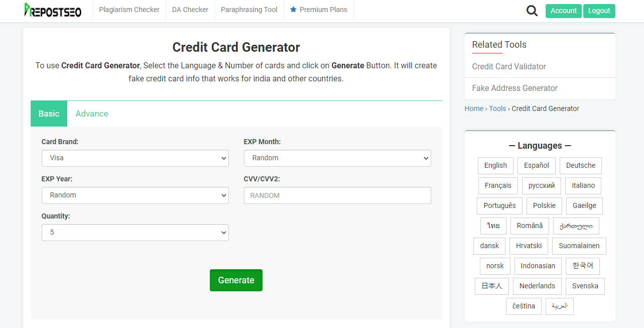Click the Prepostseo logo
The height and width of the screenshot is (328, 644).
52,10
